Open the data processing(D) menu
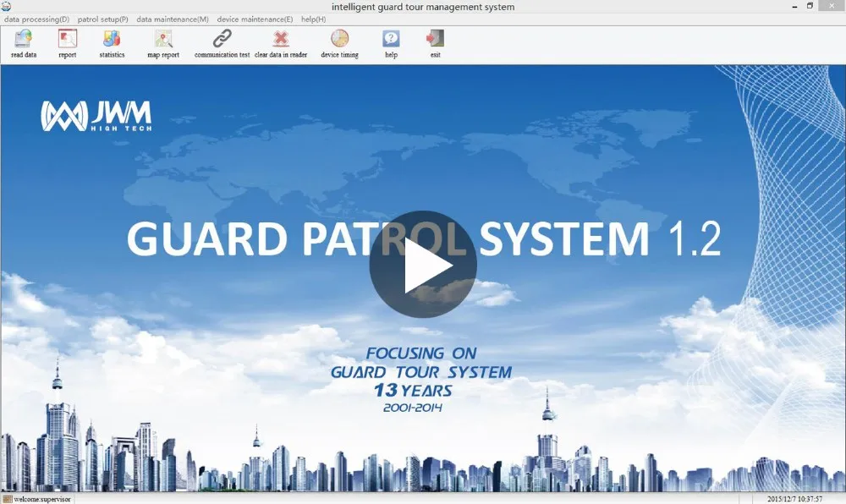846x504 pixels. [34, 18]
